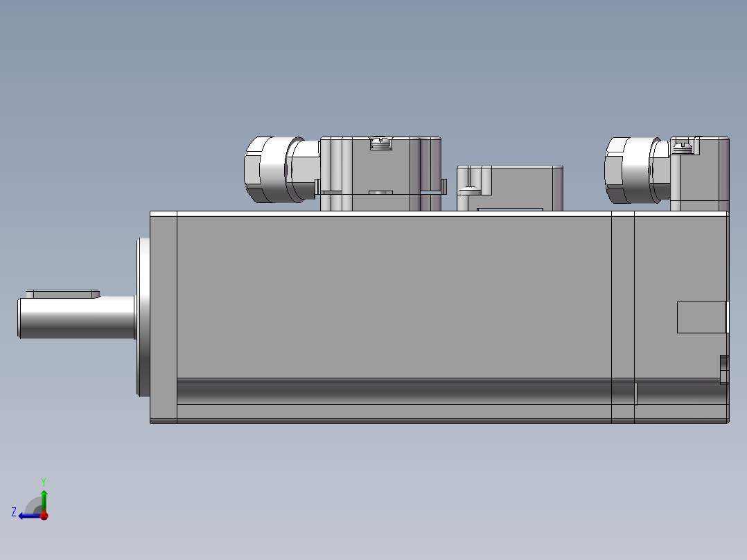Screen dimensions: 747x560
Task: Select the small middle connector box
Action: 510,189
